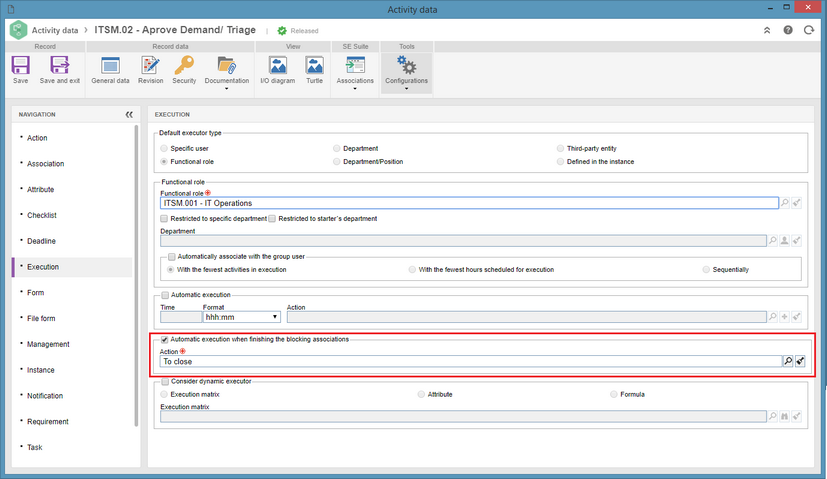Search functional role with magnifier icon
Screen dimensions: 827x479
point(785,203)
